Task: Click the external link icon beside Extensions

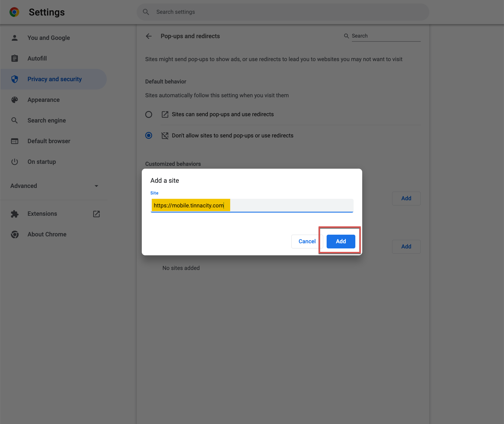Action: pyautogui.click(x=96, y=214)
